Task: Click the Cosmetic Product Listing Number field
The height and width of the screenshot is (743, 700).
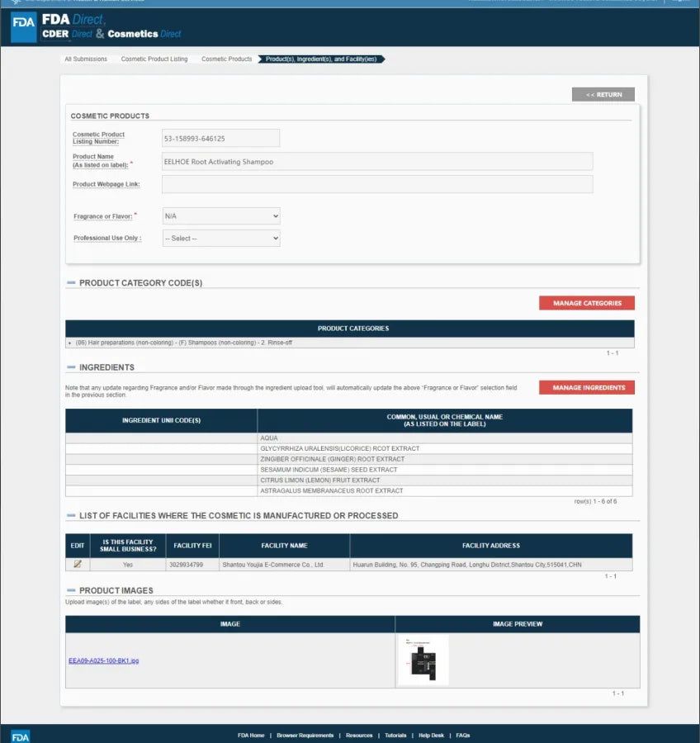Action: coord(220,139)
